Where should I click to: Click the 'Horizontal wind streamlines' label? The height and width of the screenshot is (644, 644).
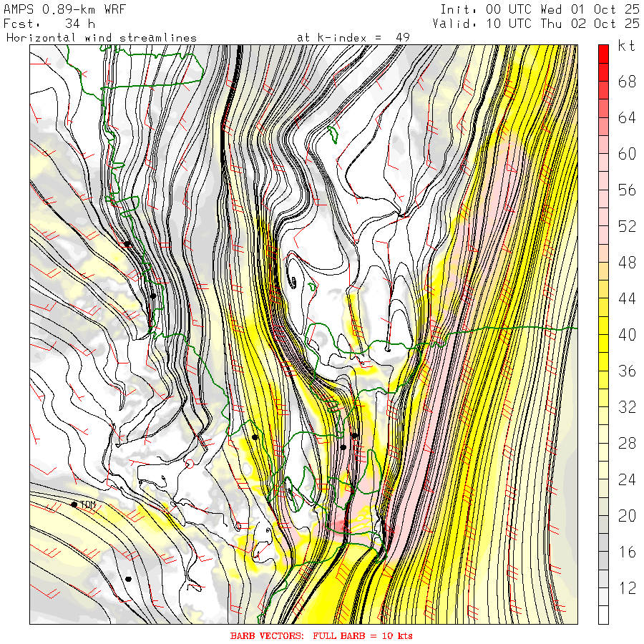coord(102,38)
